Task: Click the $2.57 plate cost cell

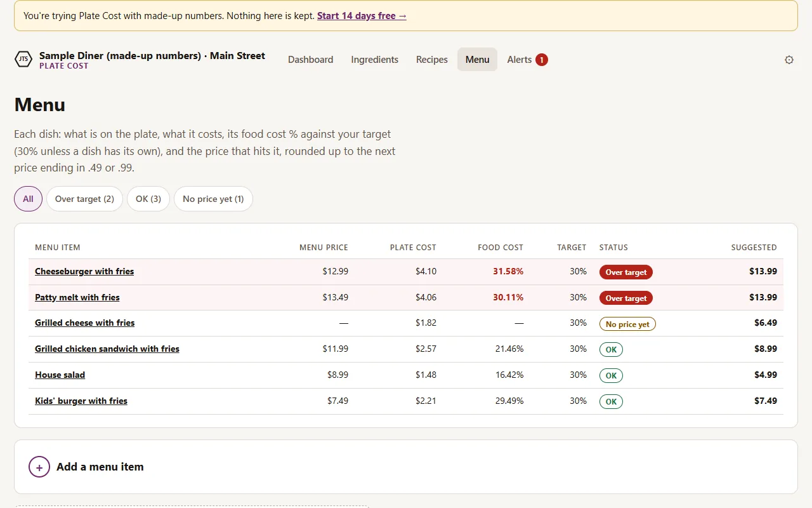Action: [x=426, y=349]
